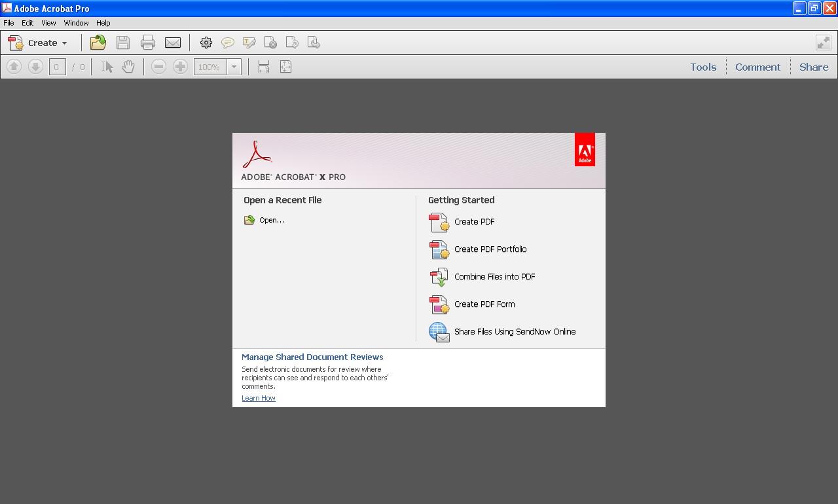
Task: Activate the Selection arrow tool
Action: 107,66
